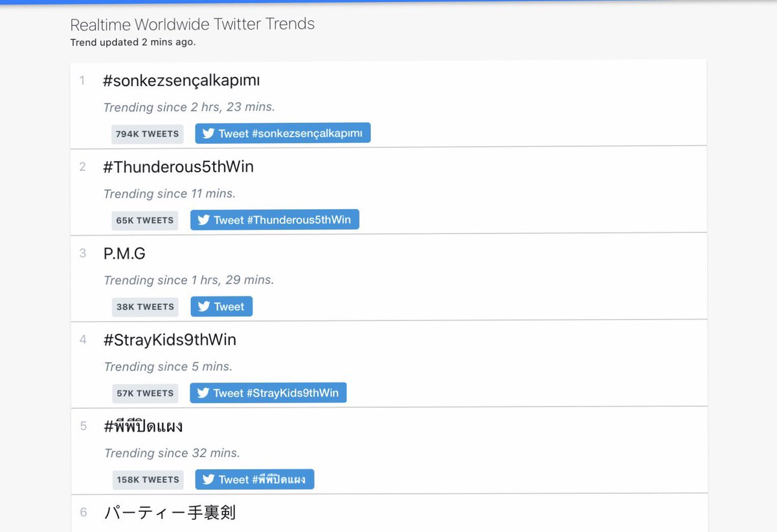Click rank number 5 beside #พีพีปิดแผง

[83, 426]
